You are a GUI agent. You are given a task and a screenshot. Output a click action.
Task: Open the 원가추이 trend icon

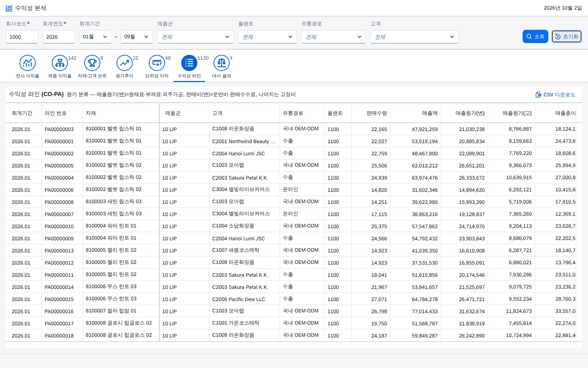pyautogui.click(x=125, y=63)
